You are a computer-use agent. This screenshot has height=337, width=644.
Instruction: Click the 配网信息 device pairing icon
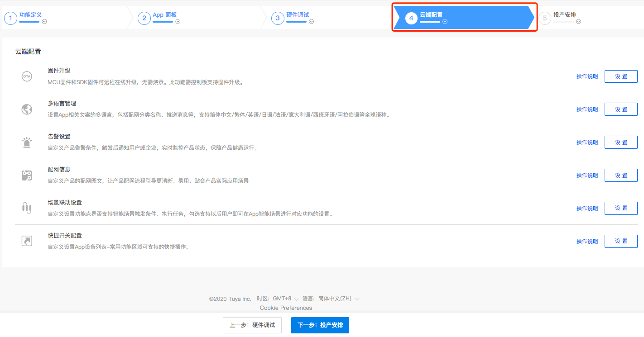coord(27,175)
